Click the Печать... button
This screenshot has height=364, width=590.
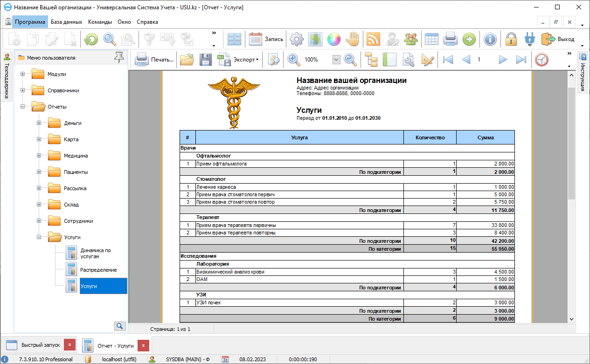point(154,60)
